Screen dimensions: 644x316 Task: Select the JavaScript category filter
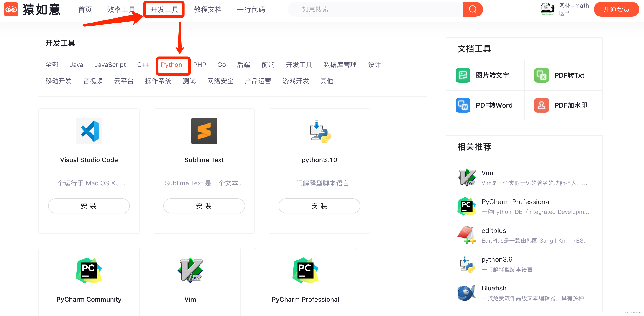click(110, 65)
